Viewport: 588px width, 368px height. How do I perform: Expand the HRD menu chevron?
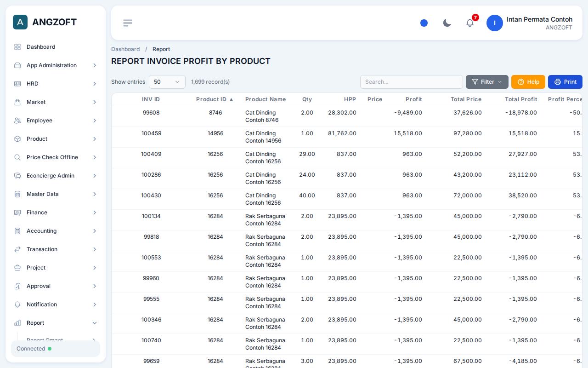tap(95, 84)
